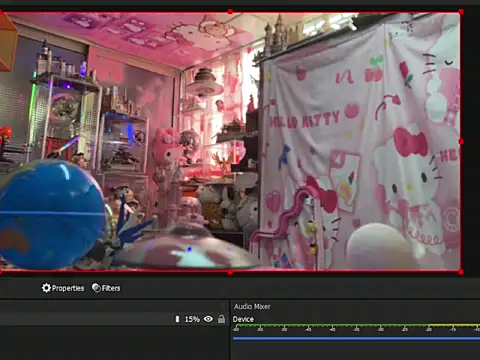
Task: Select the highlighted source row in Sources list
Action: click(114, 319)
